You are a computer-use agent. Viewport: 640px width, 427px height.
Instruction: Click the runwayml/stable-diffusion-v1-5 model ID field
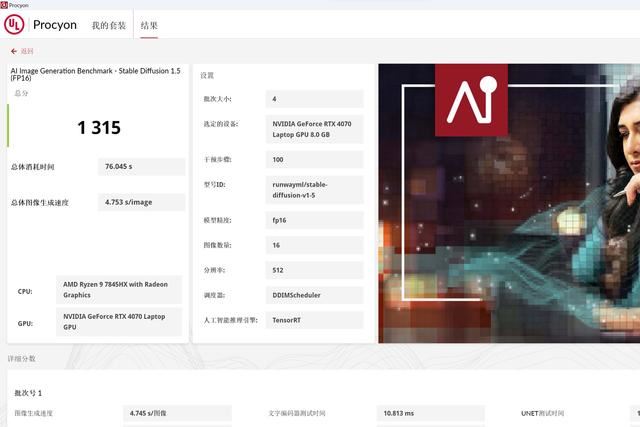click(x=314, y=190)
